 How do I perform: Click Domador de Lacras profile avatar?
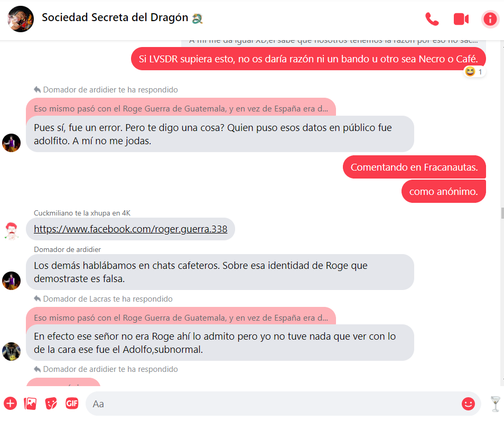(12, 351)
